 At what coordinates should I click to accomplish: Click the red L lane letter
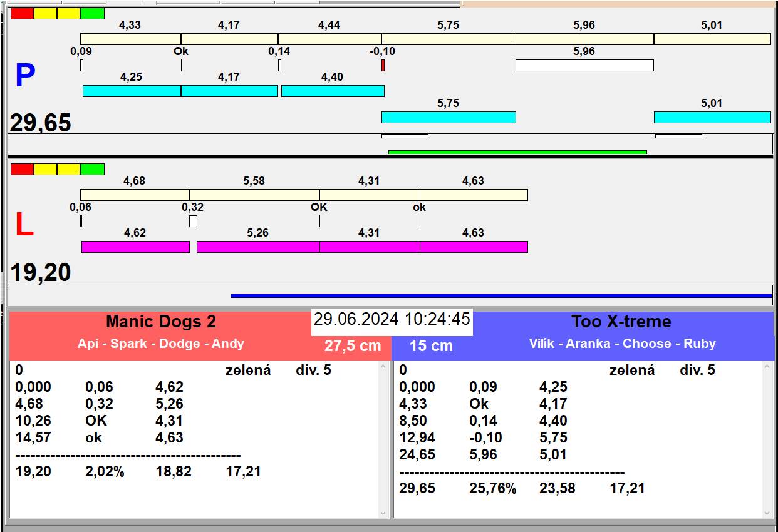click(24, 225)
